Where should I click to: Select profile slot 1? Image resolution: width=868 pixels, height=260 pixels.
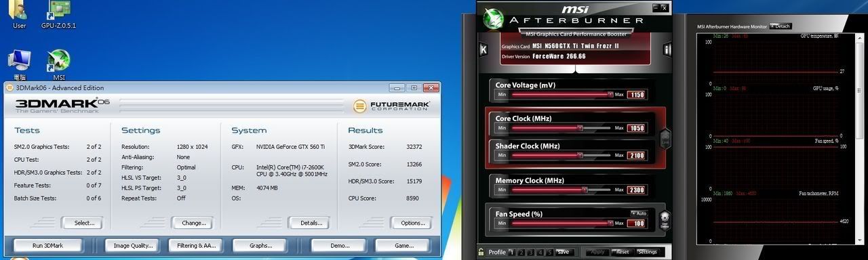point(513,252)
